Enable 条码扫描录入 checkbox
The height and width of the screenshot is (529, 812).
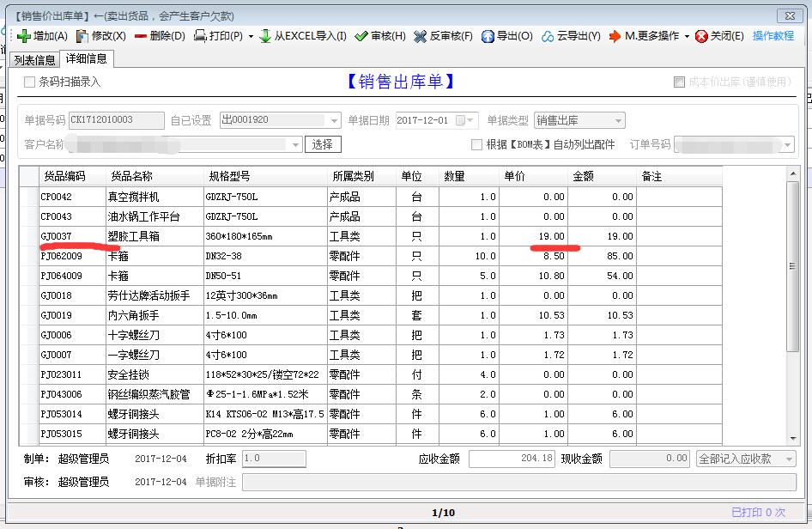tap(30, 82)
